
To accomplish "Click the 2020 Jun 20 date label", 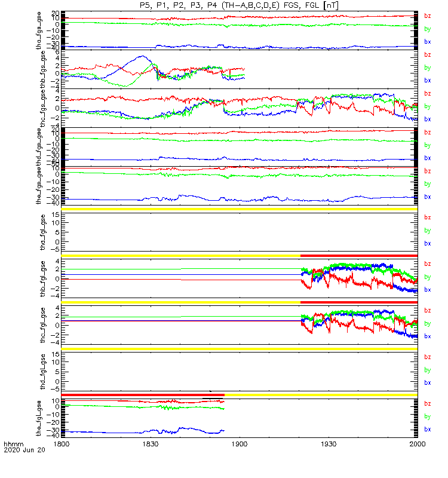I will coord(24,450).
